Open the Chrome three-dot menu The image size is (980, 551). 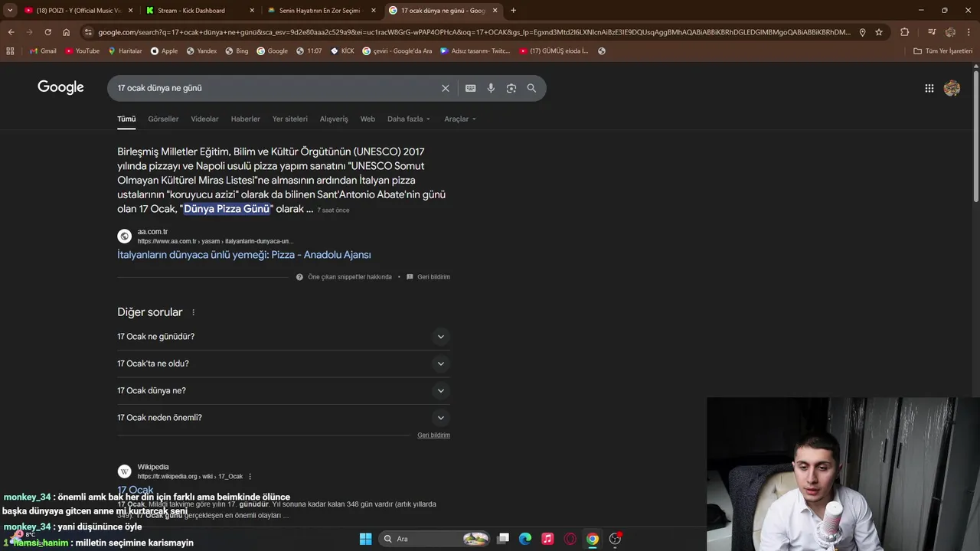tap(969, 32)
